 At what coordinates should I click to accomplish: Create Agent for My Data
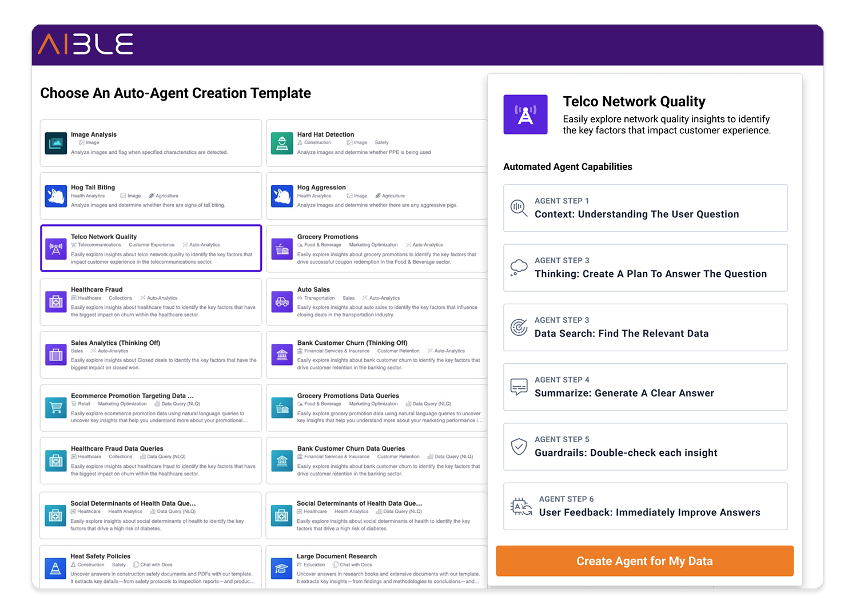[644, 561]
